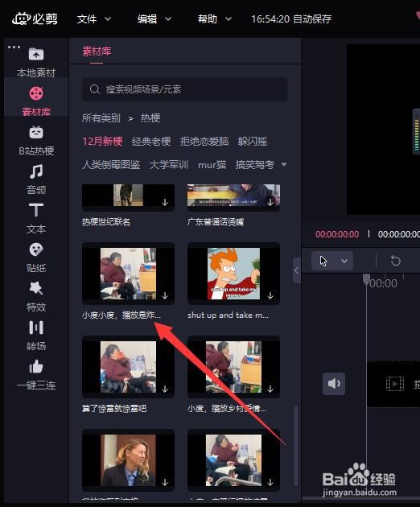The height and width of the screenshot is (507, 420).
Task: Expand more category tags arrow
Action: (x=284, y=165)
